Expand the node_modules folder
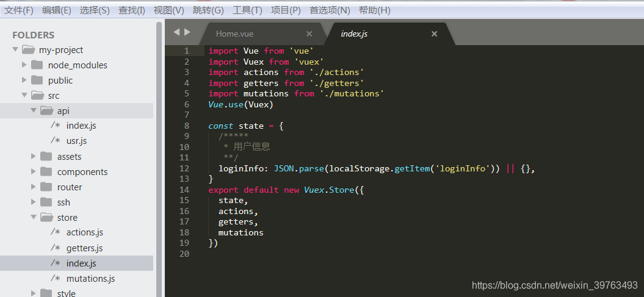Image resolution: width=644 pixels, height=297 pixels. click(x=24, y=65)
